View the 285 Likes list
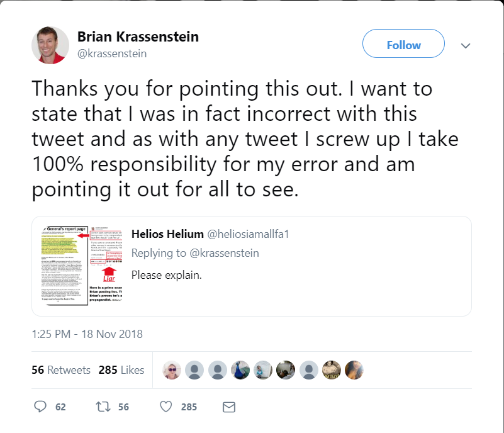The height and width of the screenshot is (433, 504). pos(121,370)
